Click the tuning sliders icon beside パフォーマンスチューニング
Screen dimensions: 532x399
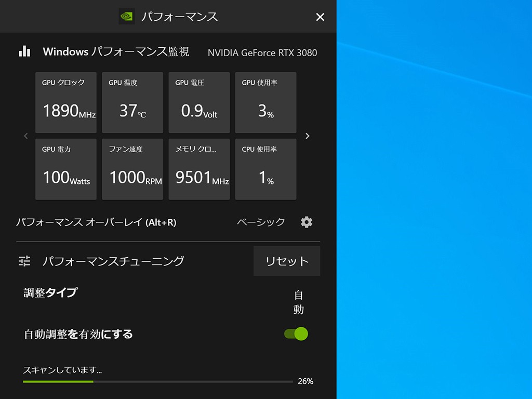coord(24,261)
